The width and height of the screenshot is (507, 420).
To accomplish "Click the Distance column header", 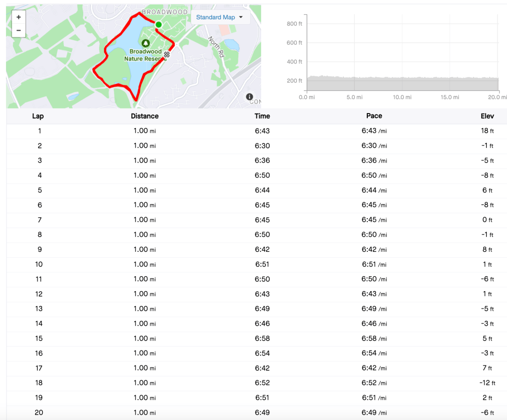I will click(x=145, y=116).
